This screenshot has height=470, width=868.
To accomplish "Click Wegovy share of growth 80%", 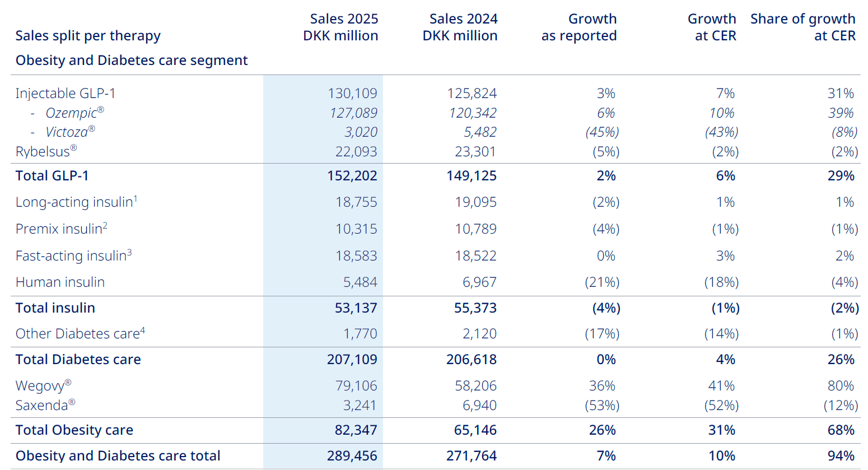I will tap(841, 386).
